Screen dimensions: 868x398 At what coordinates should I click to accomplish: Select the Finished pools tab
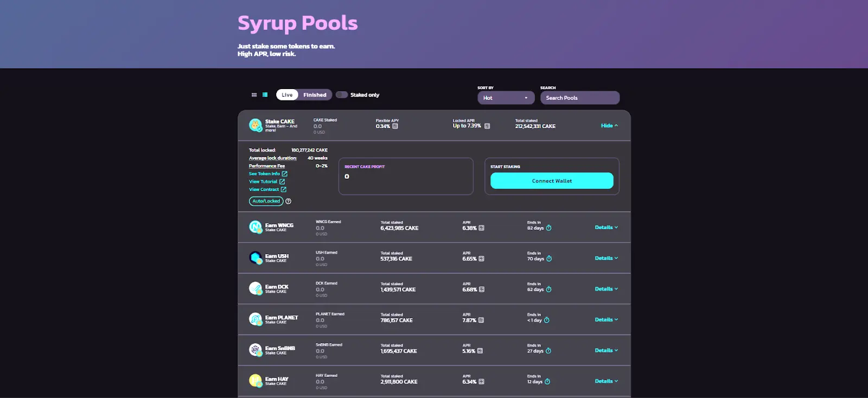pos(315,95)
